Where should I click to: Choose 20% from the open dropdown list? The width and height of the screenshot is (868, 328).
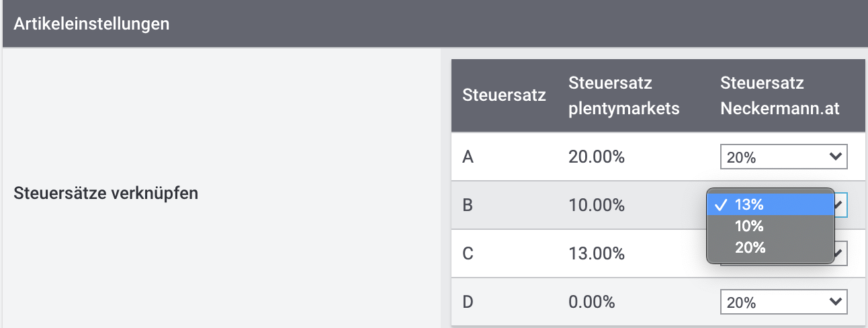750,247
